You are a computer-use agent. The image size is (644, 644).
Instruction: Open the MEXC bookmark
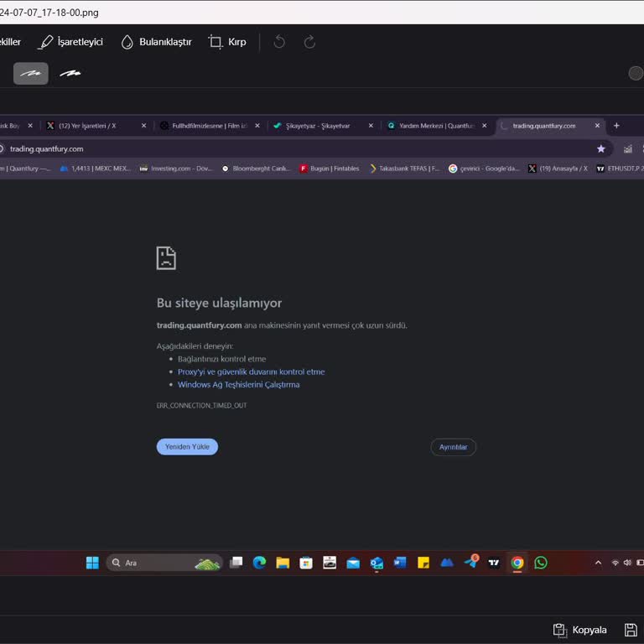[96, 169]
